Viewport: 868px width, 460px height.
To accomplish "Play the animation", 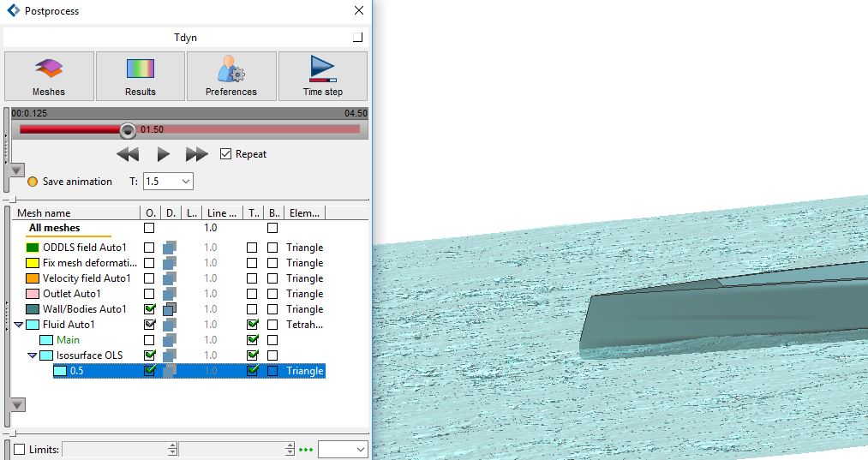I will [163, 154].
